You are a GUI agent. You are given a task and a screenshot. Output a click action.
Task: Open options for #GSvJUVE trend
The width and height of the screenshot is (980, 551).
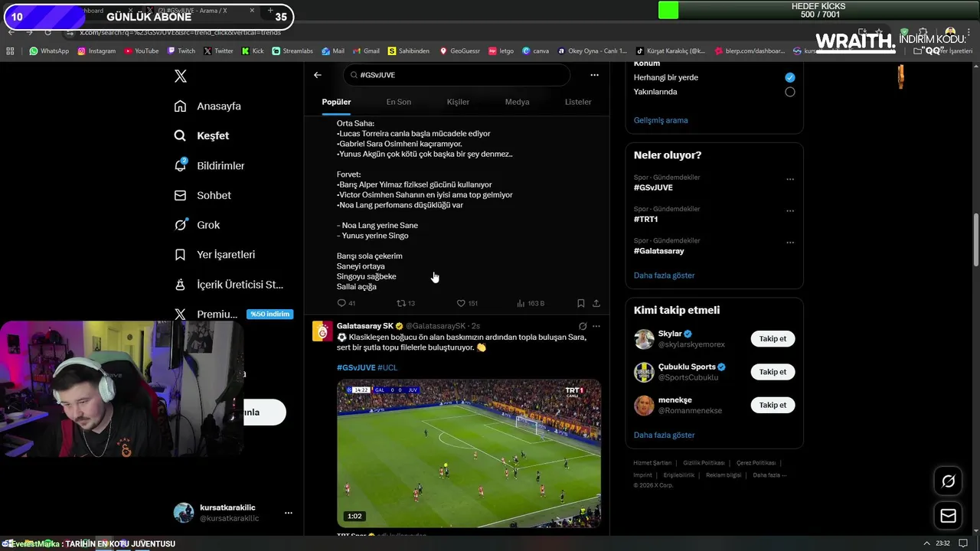790,179
